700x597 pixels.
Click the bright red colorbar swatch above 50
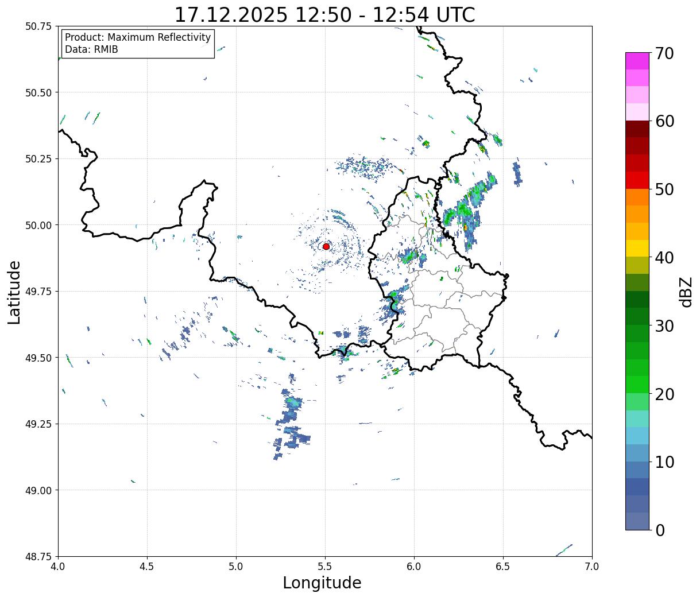637,180
